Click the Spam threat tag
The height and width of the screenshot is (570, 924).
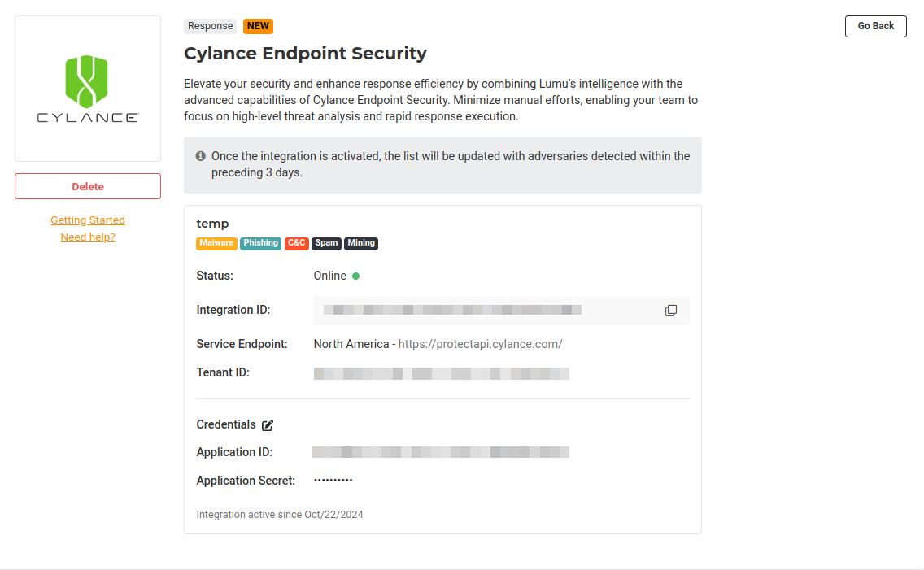click(326, 243)
